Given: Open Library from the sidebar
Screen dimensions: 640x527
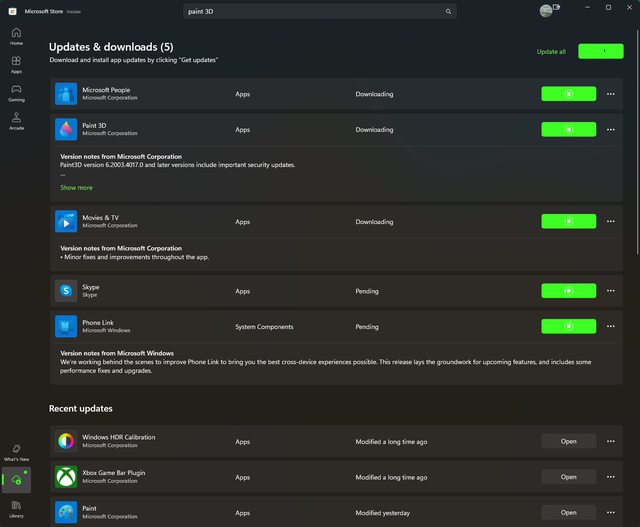Looking at the screenshot, I should click(16, 508).
